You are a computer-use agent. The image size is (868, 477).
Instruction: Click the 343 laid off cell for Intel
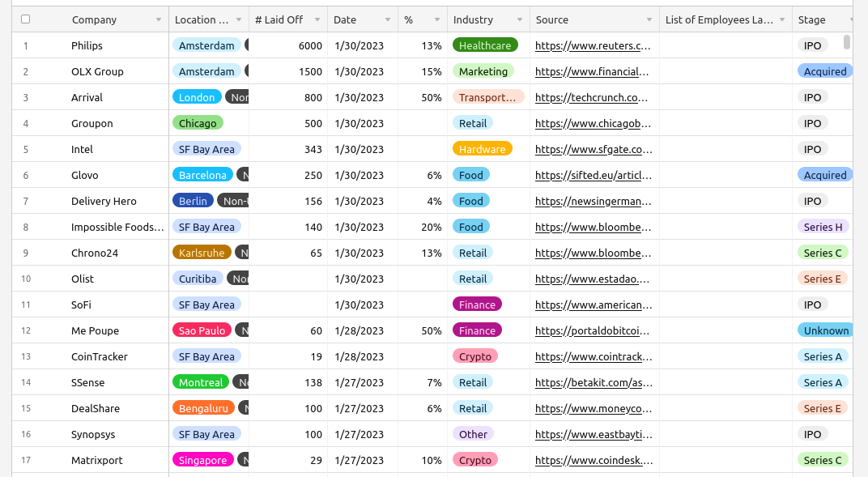[313, 149]
